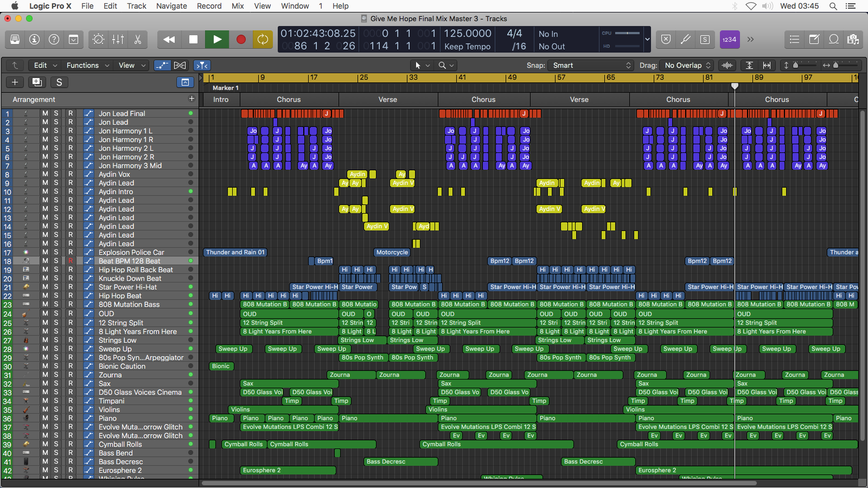Screen dimensions: 868x488
Task: Select the Thunder and Rain 01 region
Action: [x=235, y=252]
